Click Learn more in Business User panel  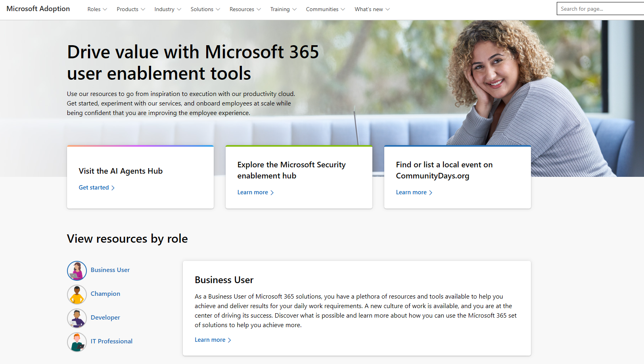click(x=213, y=340)
